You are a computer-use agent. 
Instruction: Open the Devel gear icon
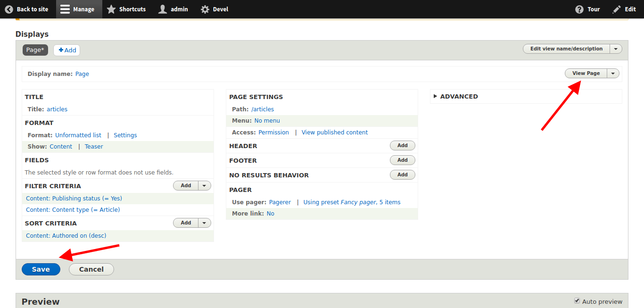coord(202,9)
